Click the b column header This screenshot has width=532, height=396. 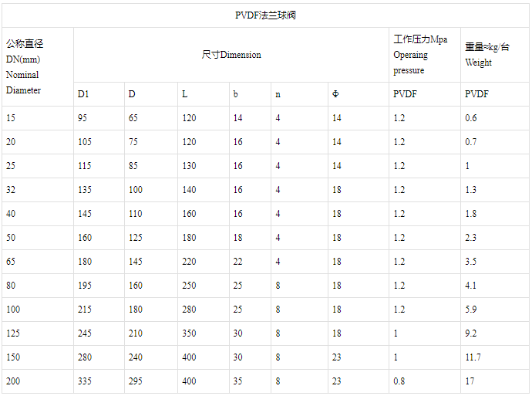[235, 94]
